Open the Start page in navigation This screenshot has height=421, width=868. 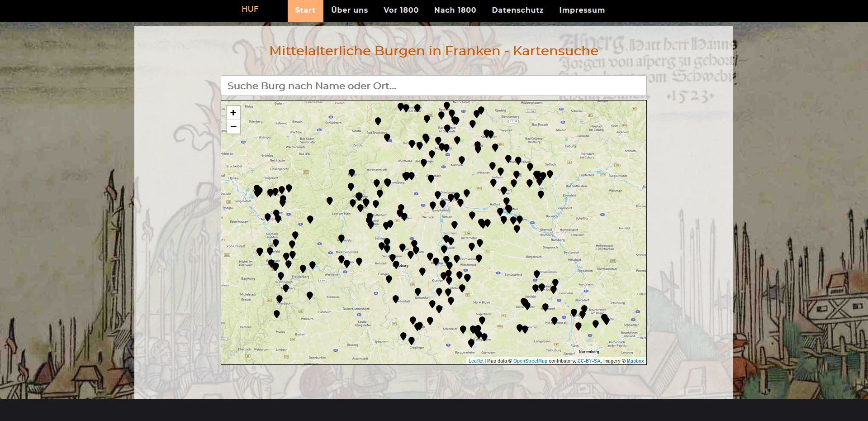[x=305, y=10]
